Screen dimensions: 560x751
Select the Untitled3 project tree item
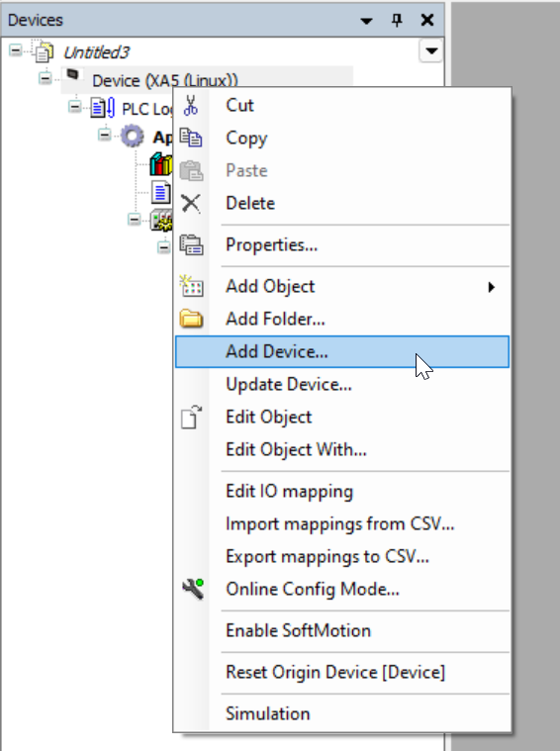click(96, 52)
